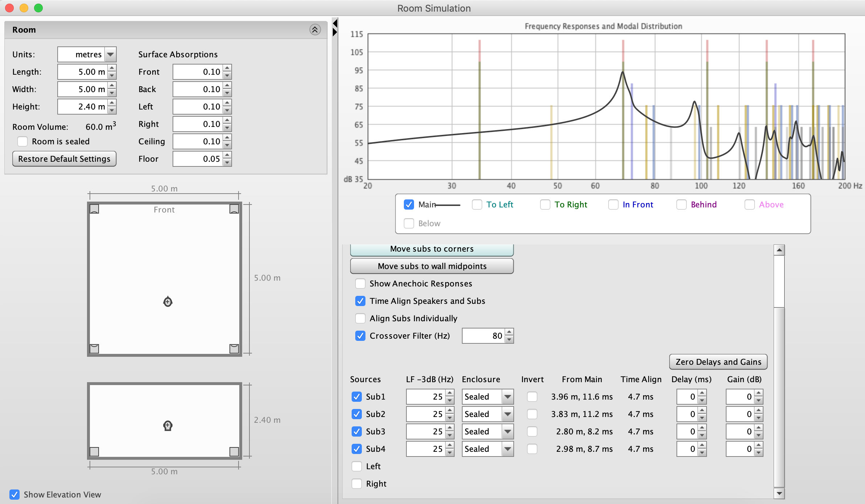The width and height of the screenshot is (865, 504).
Task: Uncheck Time Align Speakers and Subs
Action: click(360, 301)
